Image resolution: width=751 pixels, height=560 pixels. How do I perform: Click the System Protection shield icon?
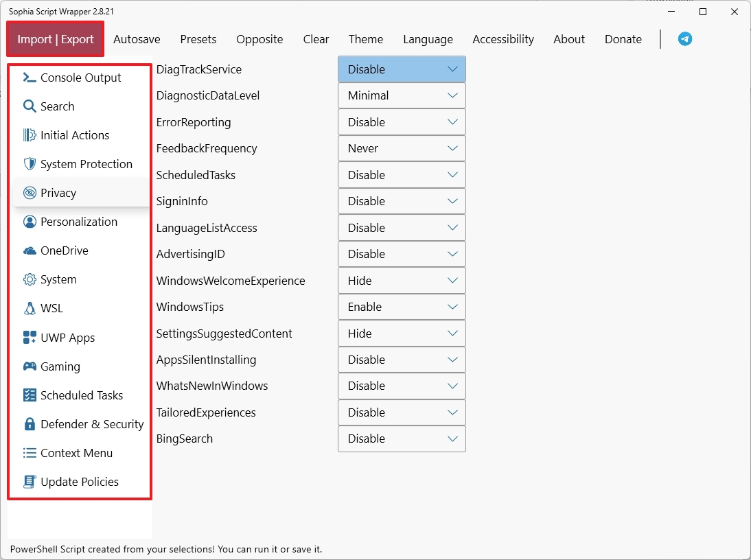click(x=30, y=164)
